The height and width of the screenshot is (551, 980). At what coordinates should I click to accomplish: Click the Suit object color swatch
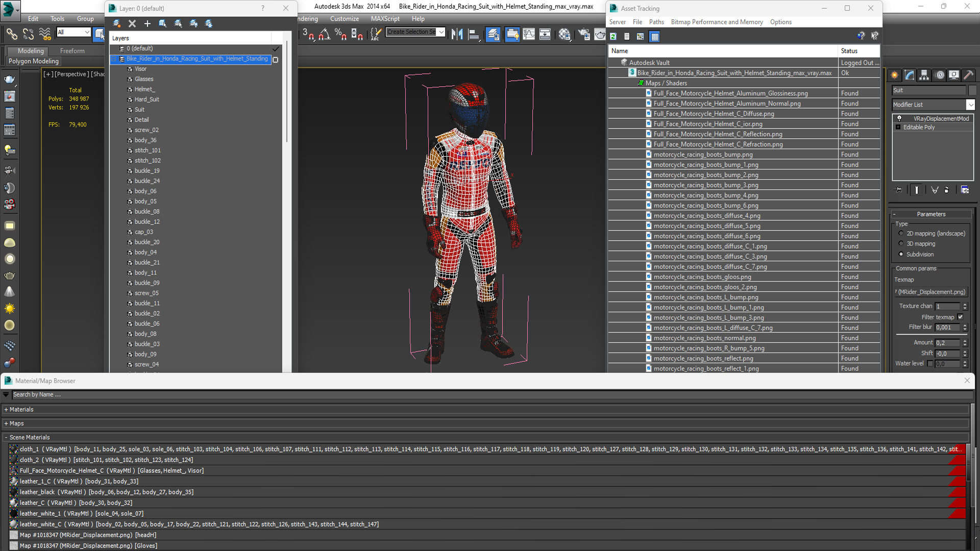click(972, 90)
